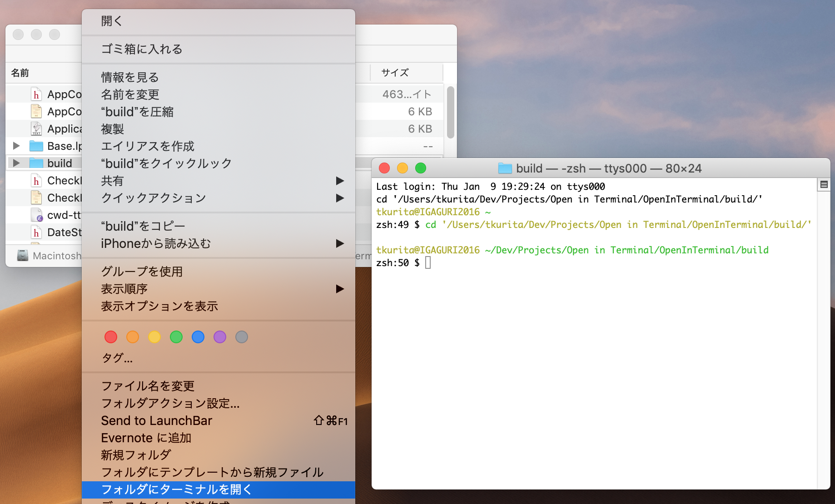835x504 pixels.
Task: Click the DateSt header file icon
Action: point(36,232)
